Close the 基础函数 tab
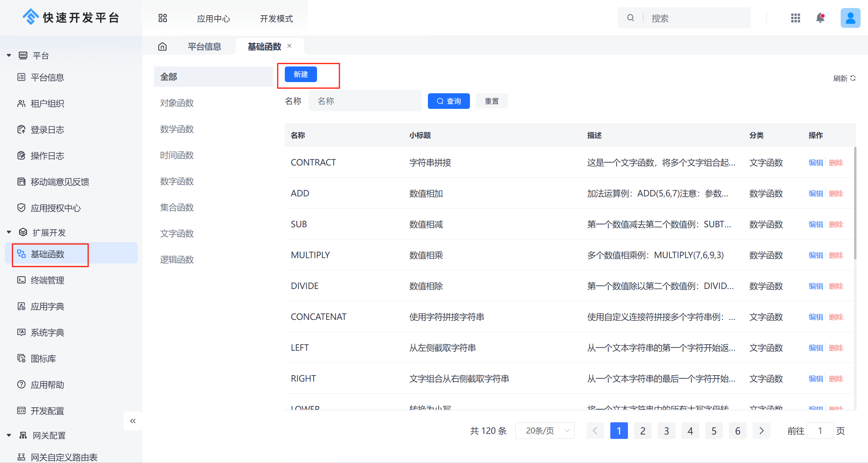This screenshot has height=463, width=868. point(290,46)
